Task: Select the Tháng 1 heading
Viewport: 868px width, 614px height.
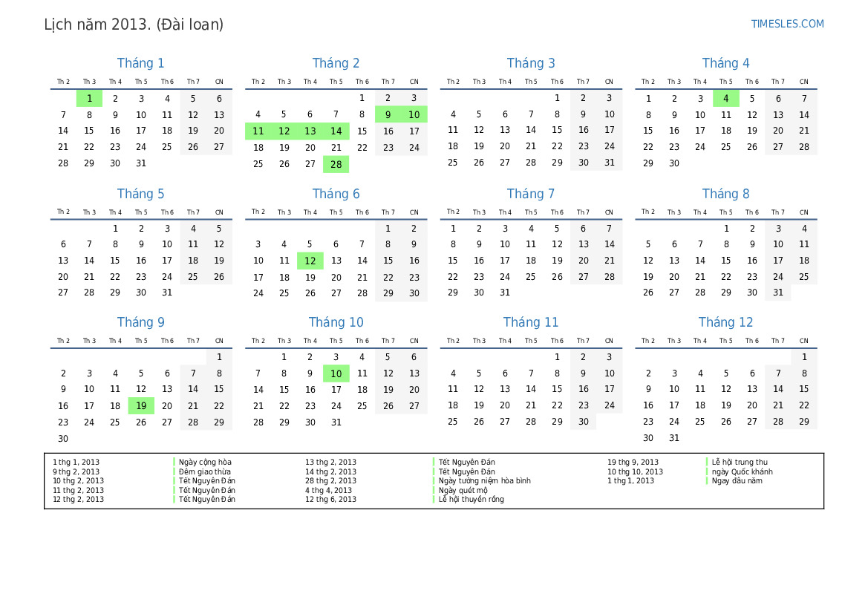Action: [x=140, y=63]
